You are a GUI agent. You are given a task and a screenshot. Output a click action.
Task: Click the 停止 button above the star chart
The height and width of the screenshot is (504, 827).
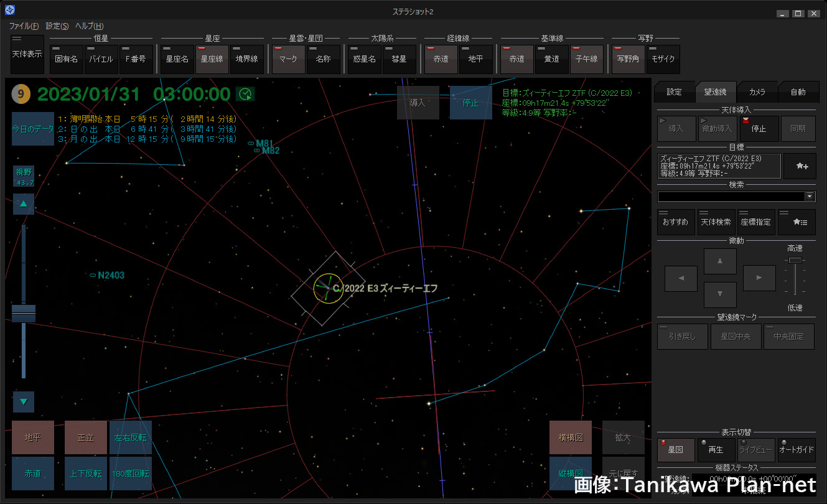470,103
